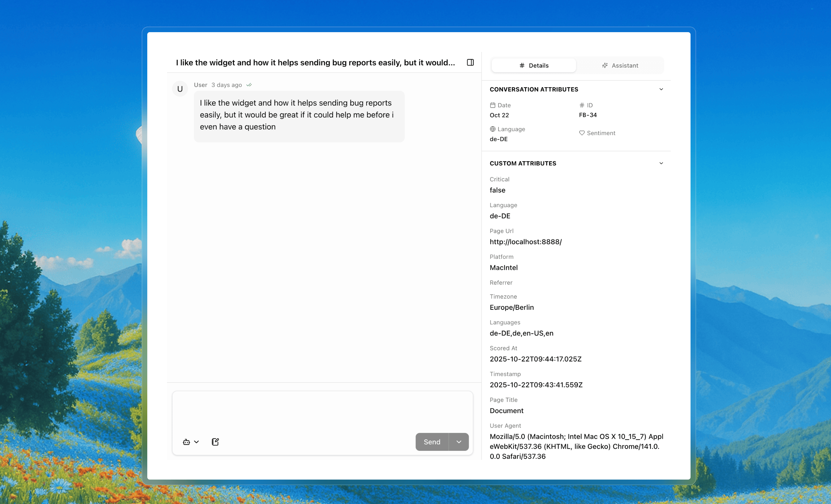
Task: Toggle to the Assistant panel
Action: coord(621,66)
